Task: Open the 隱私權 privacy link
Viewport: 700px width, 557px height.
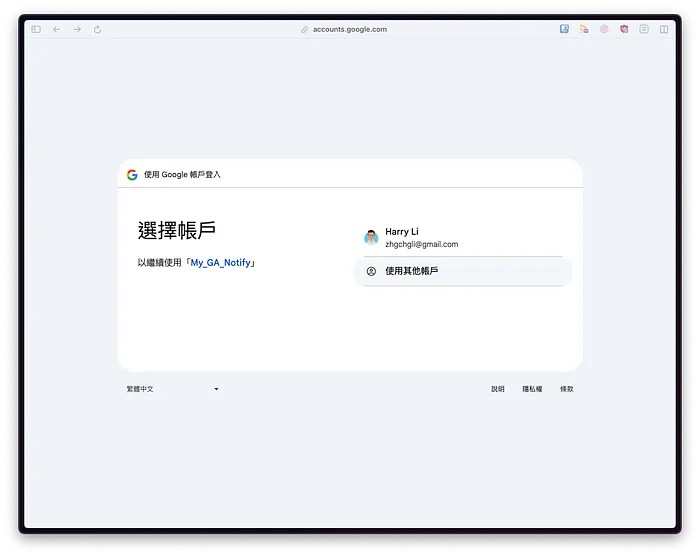Action: [x=532, y=389]
